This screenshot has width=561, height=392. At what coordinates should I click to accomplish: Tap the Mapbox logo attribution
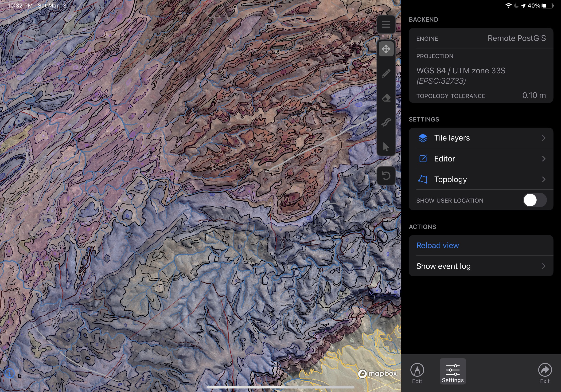(x=377, y=373)
